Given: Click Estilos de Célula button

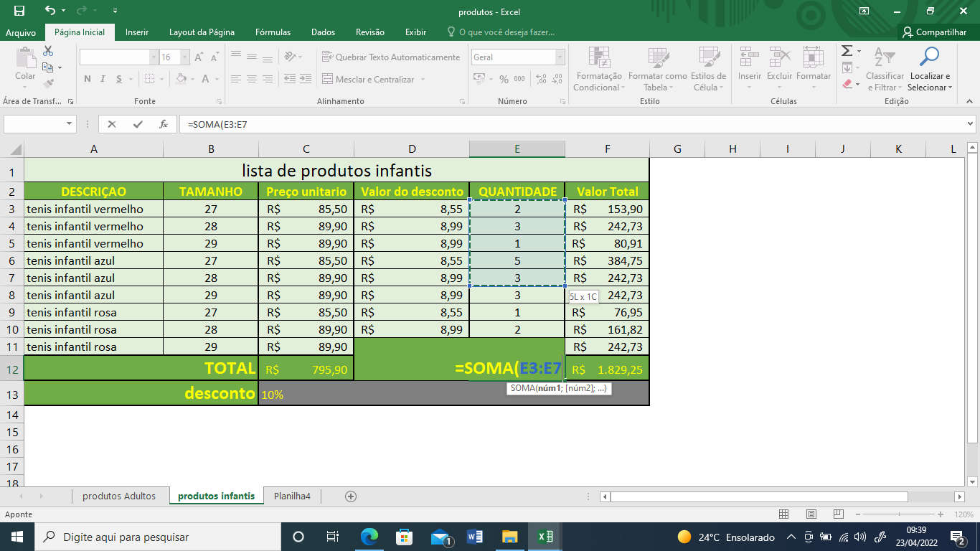Looking at the screenshot, I should tap(710, 69).
